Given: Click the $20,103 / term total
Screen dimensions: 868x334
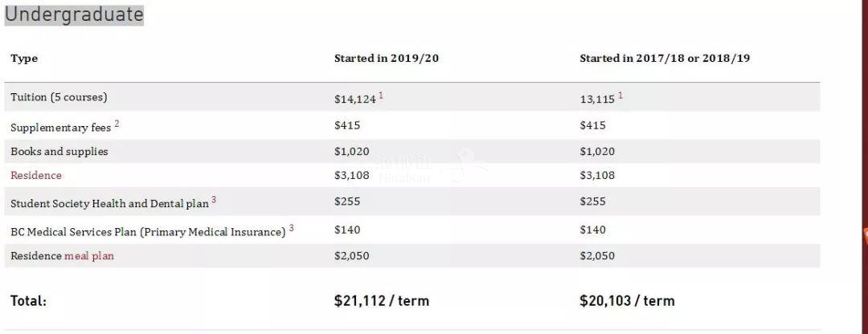Looking at the screenshot, I should [627, 301].
